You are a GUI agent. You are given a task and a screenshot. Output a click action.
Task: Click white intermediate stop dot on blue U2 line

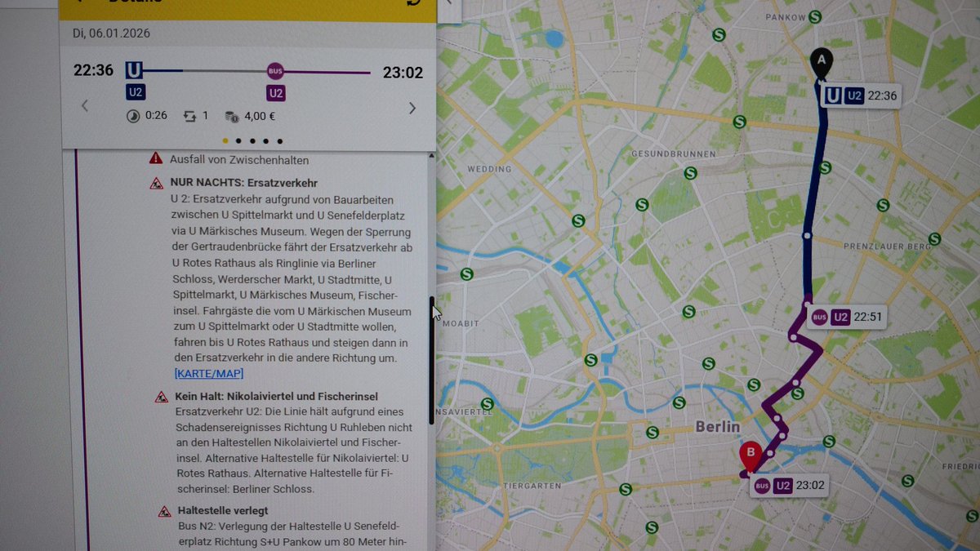807,235
